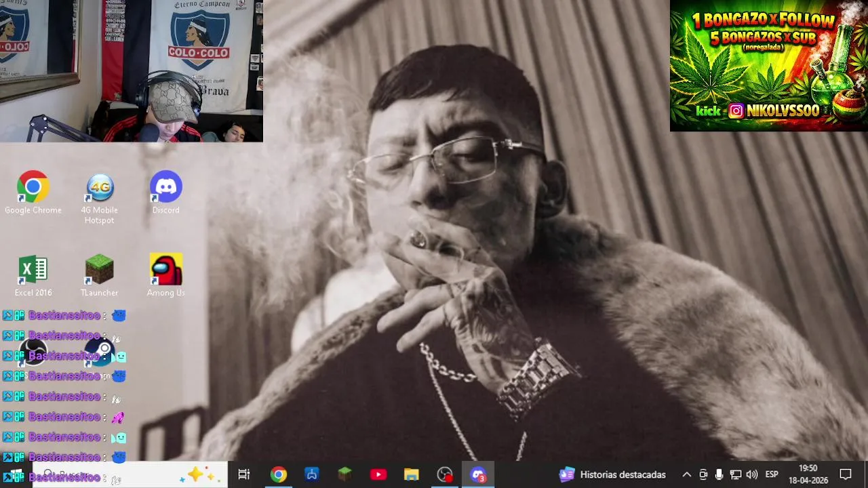The height and width of the screenshot is (488, 868).
Task: Click the taskbar search box
Action: pyautogui.click(x=129, y=474)
